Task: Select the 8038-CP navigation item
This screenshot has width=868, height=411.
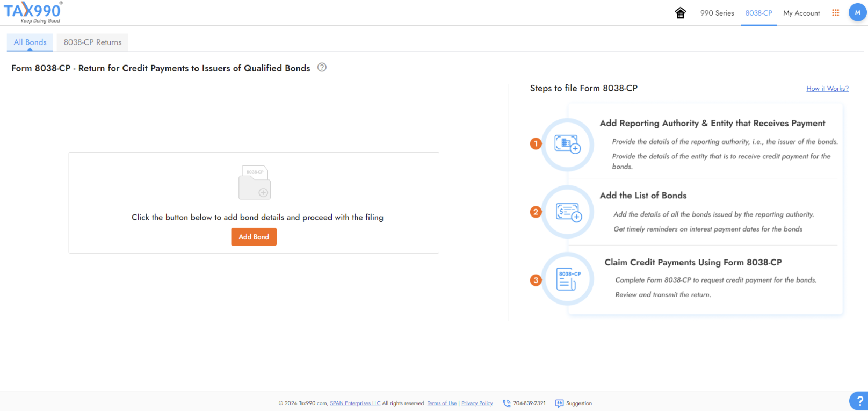Action: [758, 13]
